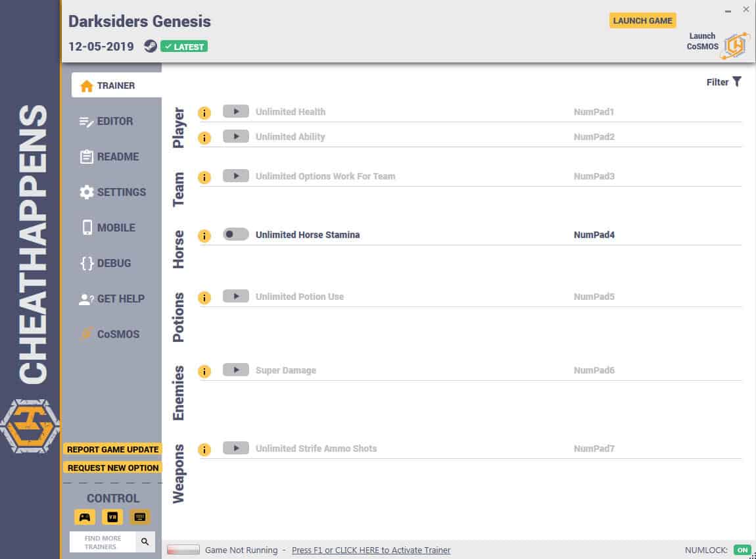This screenshot has height=559, width=756.
Task: Switch on Unlimited Horse Stamina
Action: [236, 234]
